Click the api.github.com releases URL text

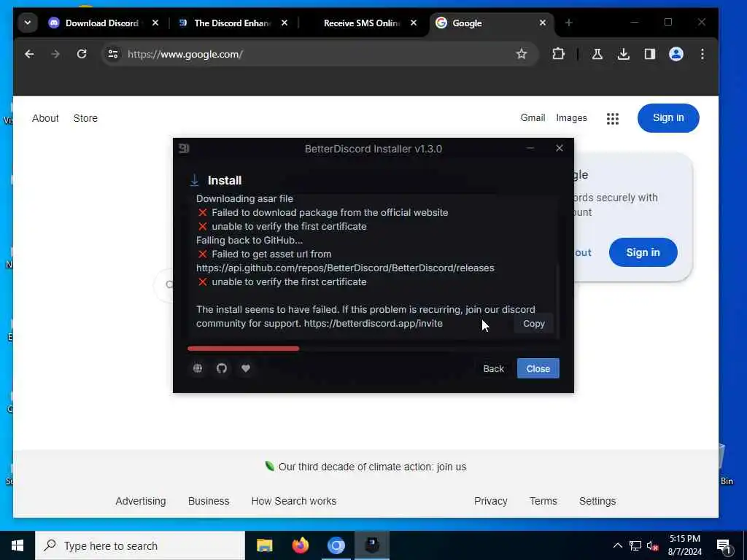(x=345, y=268)
